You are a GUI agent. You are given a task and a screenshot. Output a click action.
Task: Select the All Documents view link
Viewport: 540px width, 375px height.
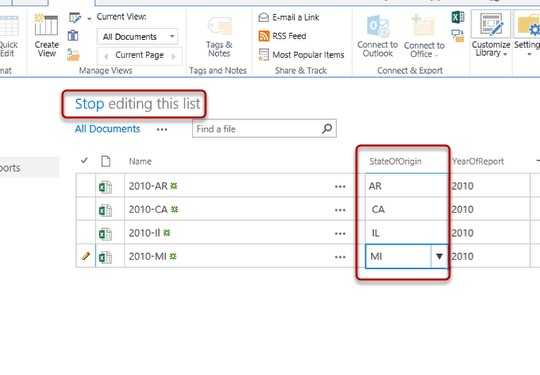[107, 129]
